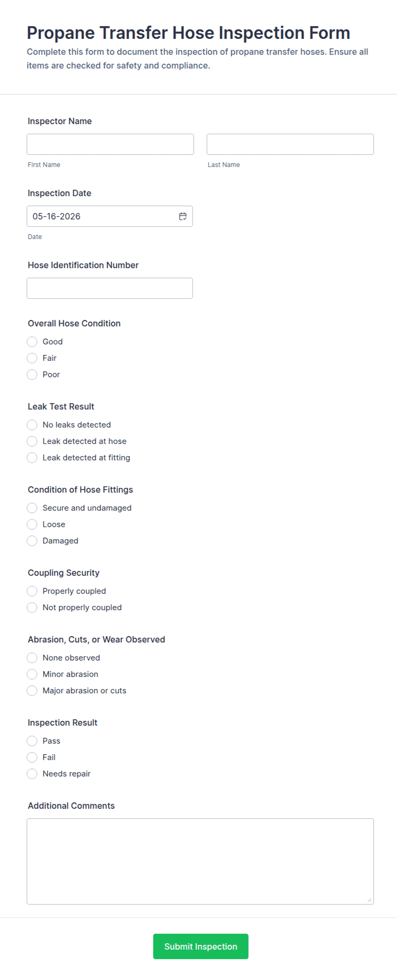Choose No leaks detected

pos(32,425)
